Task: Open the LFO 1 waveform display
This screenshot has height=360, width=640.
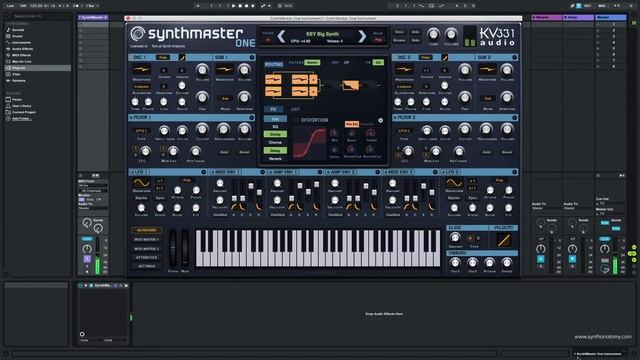Action: 141,183
